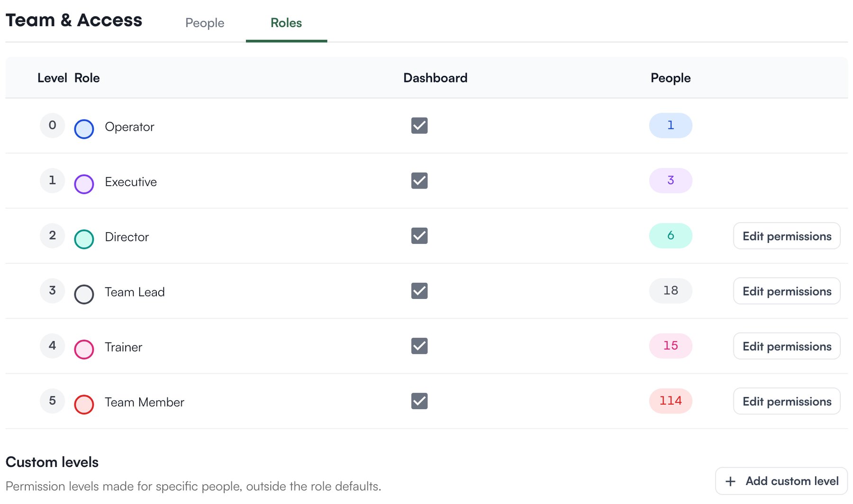Click the Executive role name
853x504 pixels.
(x=131, y=182)
